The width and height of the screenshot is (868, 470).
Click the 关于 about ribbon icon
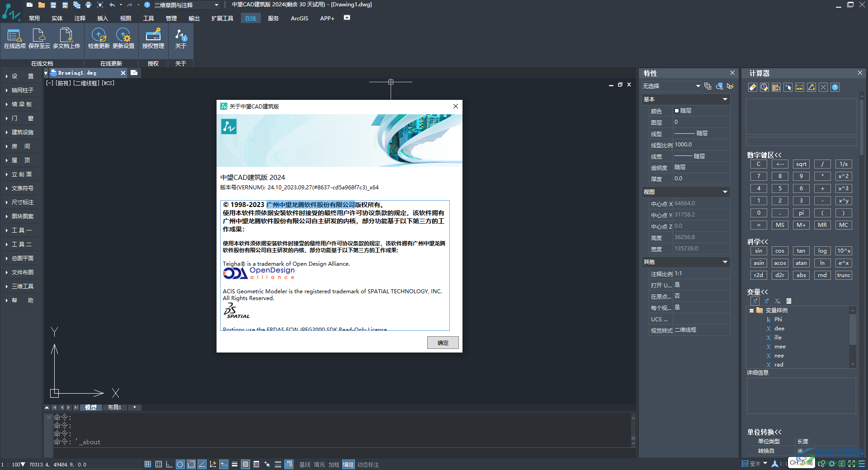pos(180,38)
